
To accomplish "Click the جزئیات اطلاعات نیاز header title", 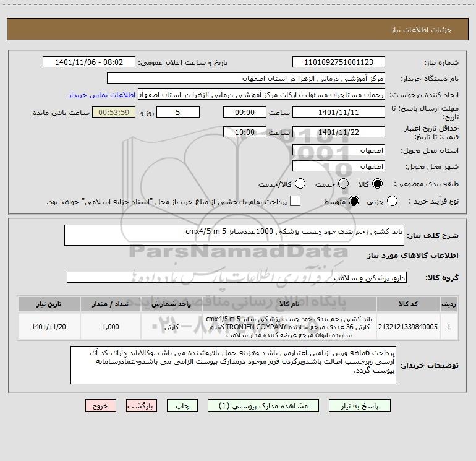I will pos(421,30).
